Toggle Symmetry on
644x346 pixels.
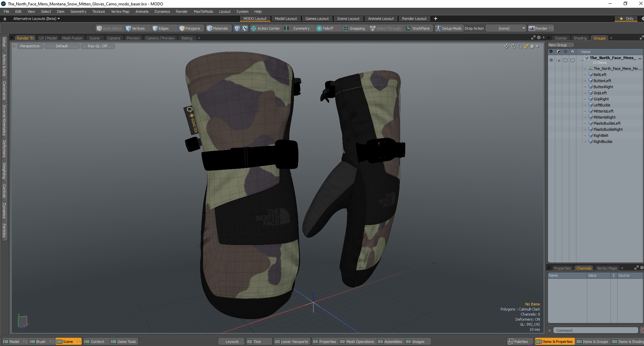pyautogui.click(x=298, y=28)
